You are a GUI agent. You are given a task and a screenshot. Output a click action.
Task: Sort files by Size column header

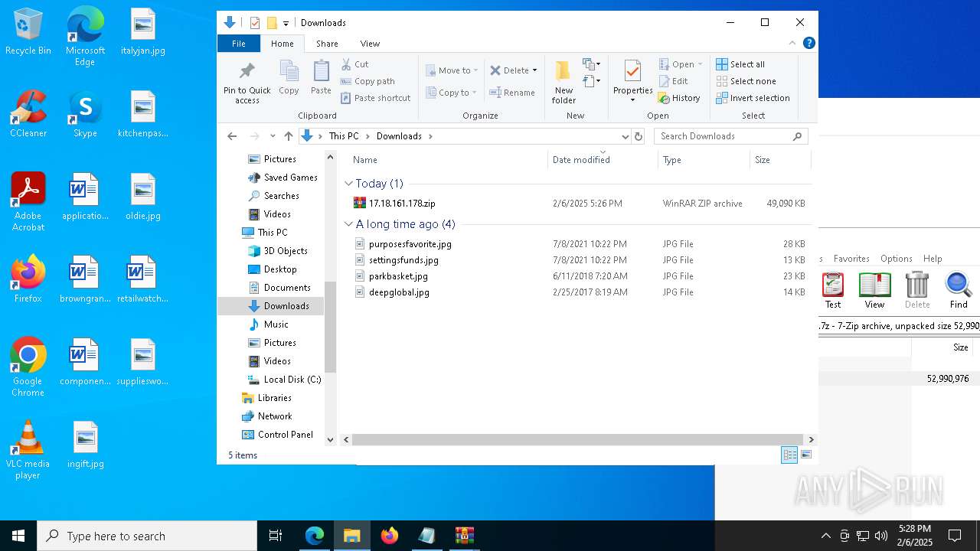pos(779,160)
